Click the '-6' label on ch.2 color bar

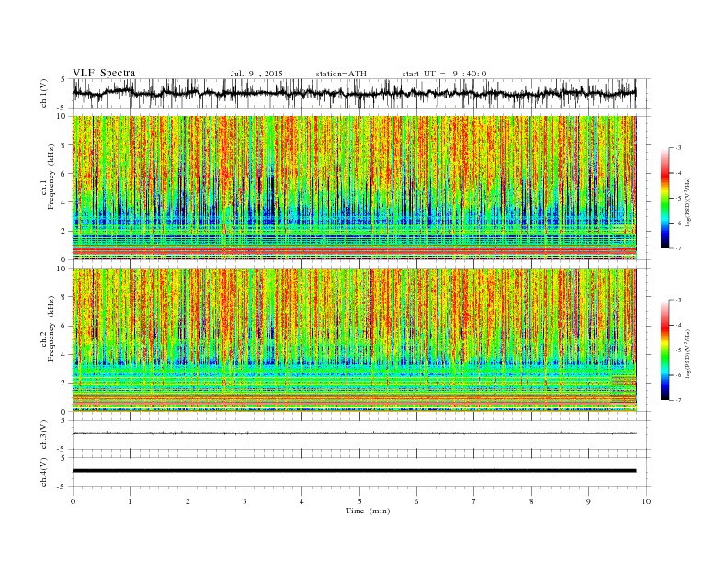pyautogui.click(x=677, y=375)
